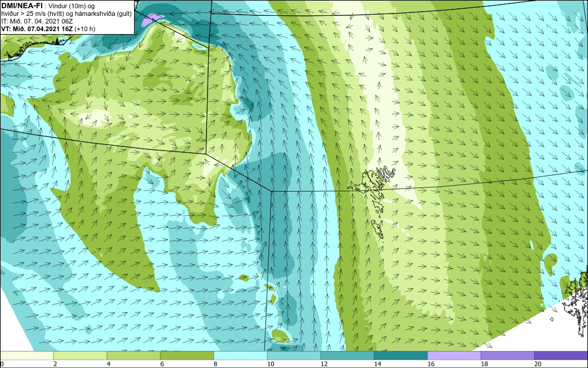This screenshot has height=368, width=588.
Task: Click the 10–12 m/s turquoise legend swatch
Action: point(294,356)
